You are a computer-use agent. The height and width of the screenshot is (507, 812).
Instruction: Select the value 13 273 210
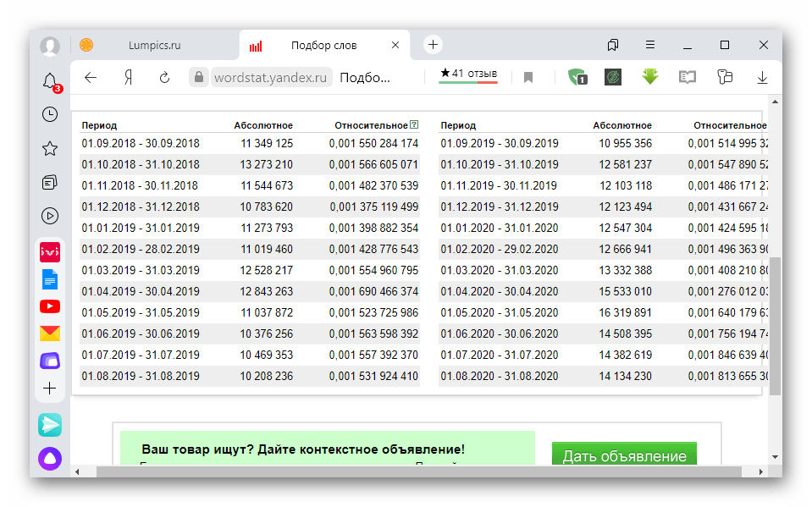coord(266,165)
